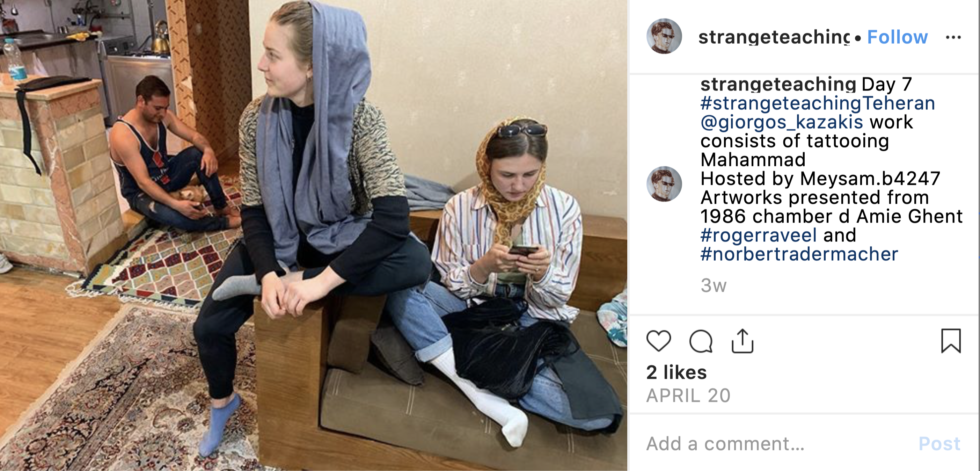This screenshot has height=471, width=980.
Task: Follow the strangeteaching account
Action: point(897,37)
